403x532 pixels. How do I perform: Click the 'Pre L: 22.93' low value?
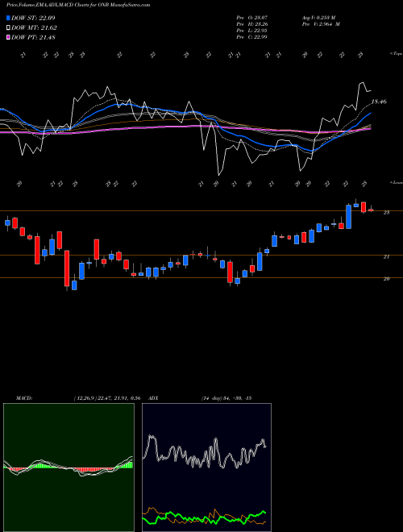tap(252, 31)
